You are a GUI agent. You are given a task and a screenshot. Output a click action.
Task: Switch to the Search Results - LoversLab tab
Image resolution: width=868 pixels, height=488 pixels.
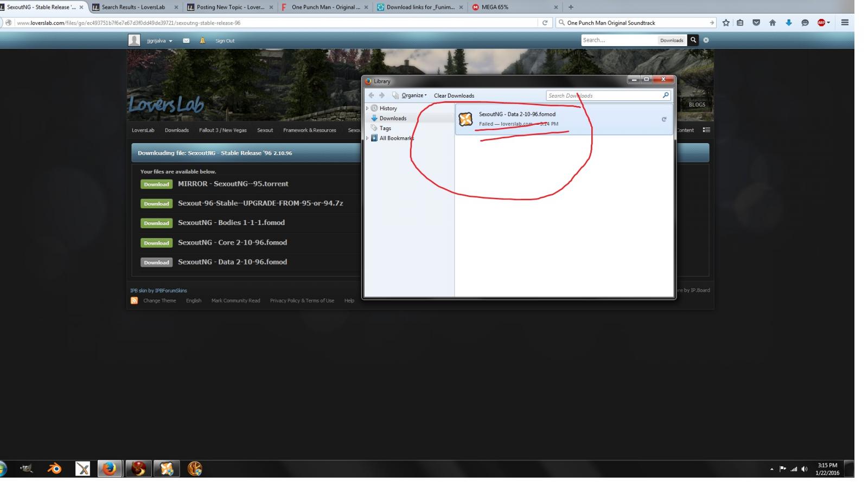[x=133, y=7]
